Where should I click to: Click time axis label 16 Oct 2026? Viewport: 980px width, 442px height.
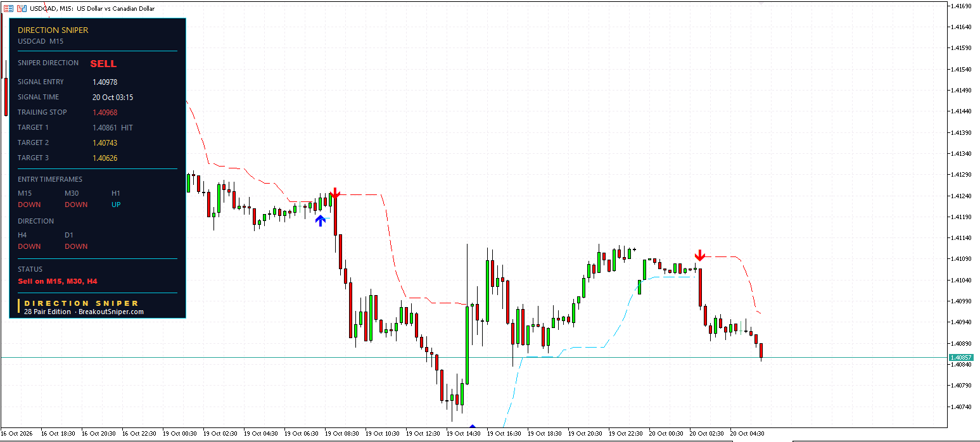pos(18,434)
